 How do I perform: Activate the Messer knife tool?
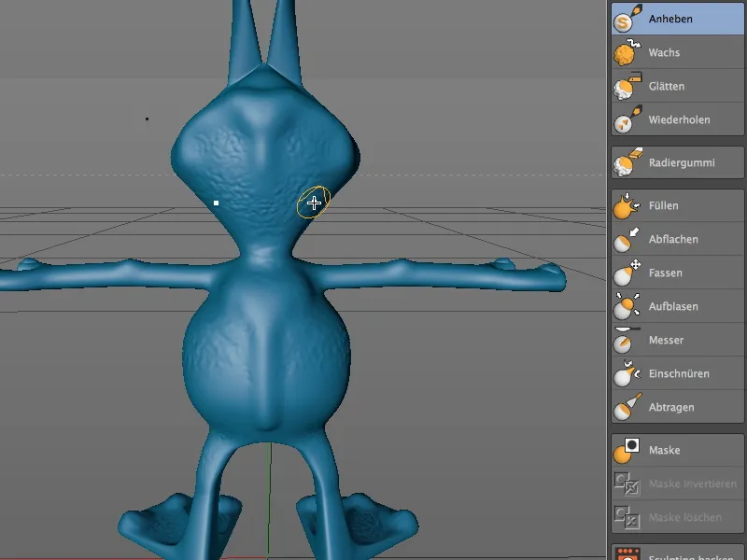(x=624, y=341)
